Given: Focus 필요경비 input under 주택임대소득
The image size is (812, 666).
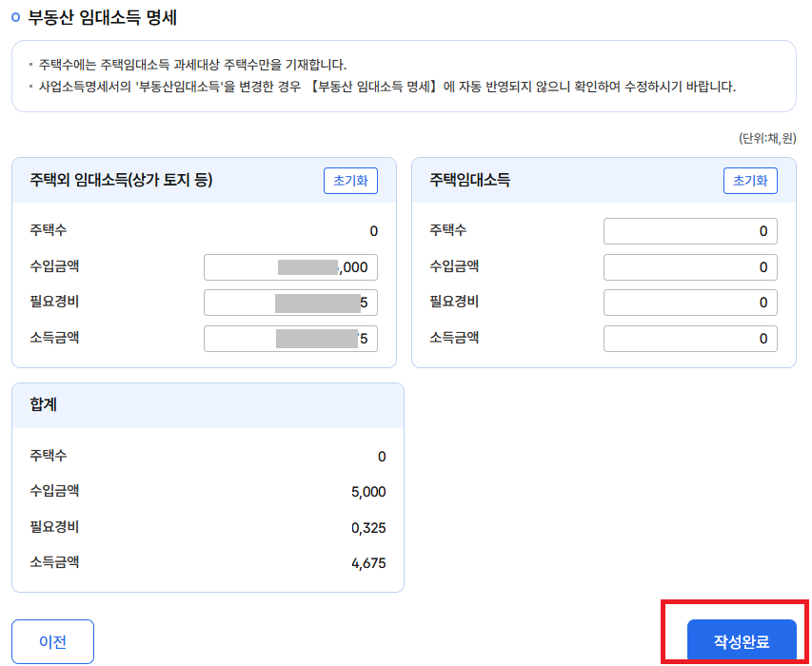Looking at the screenshot, I should coord(690,303).
